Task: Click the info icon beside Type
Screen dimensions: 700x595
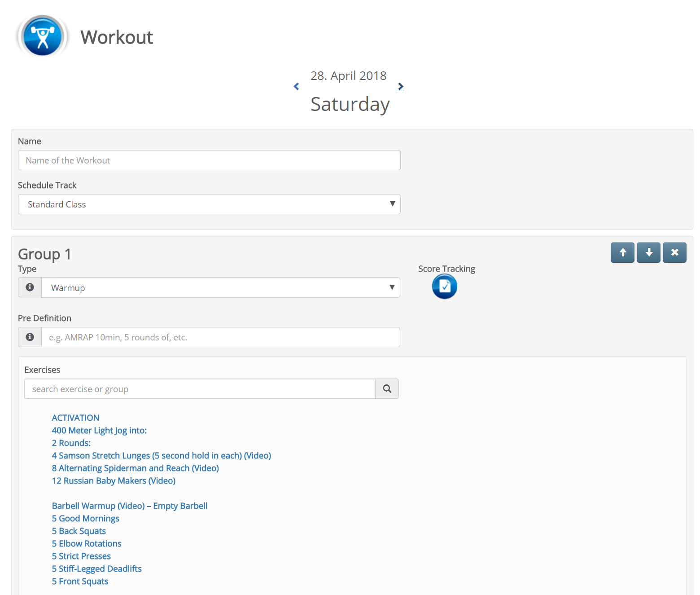Action: pyautogui.click(x=29, y=287)
